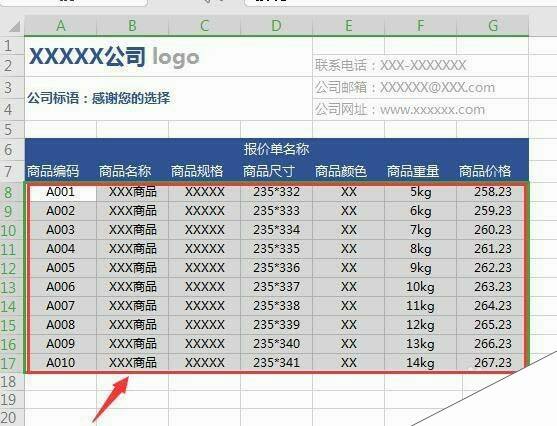
Task: Click the 公司邮箱 cell
Action: point(421,87)
